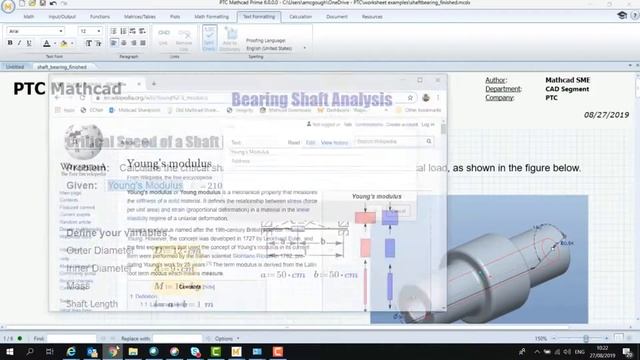The image size is (640, 360).
Task: Zoom out with the minus button
Action: pyautogui.click(x=554, y=338)
